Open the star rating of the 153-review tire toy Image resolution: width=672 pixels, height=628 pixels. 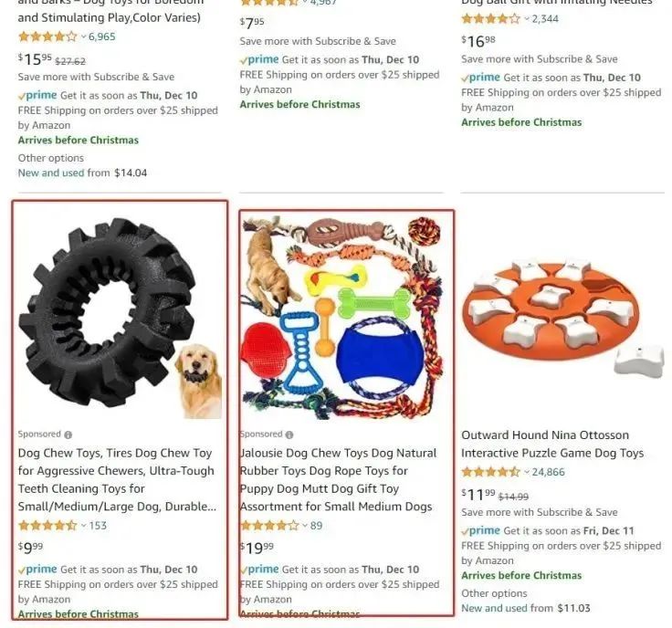47,526
